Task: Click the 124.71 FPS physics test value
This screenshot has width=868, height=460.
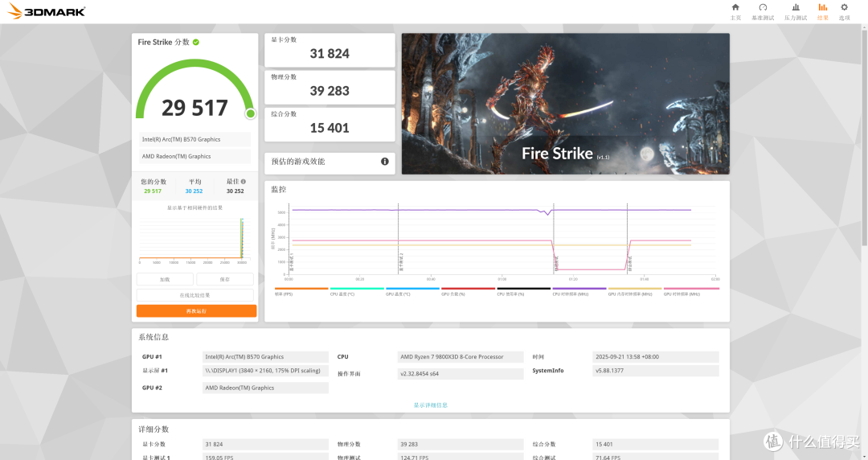Action: pos(461,458)
